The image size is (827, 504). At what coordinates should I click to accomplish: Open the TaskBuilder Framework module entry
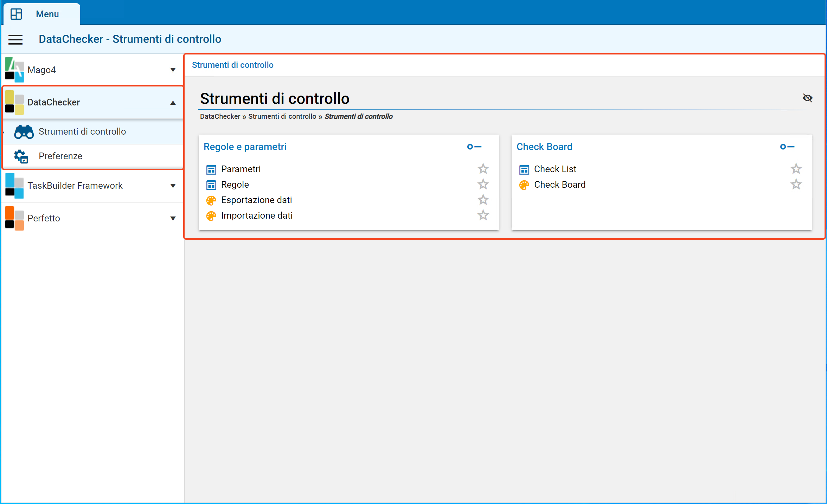click(x=92, y=186)
